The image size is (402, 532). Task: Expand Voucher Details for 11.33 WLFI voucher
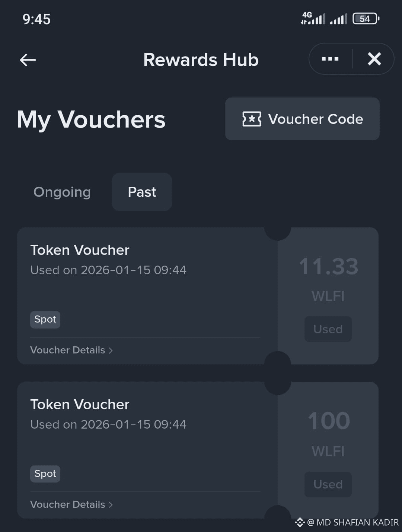[x=71, y=350]
